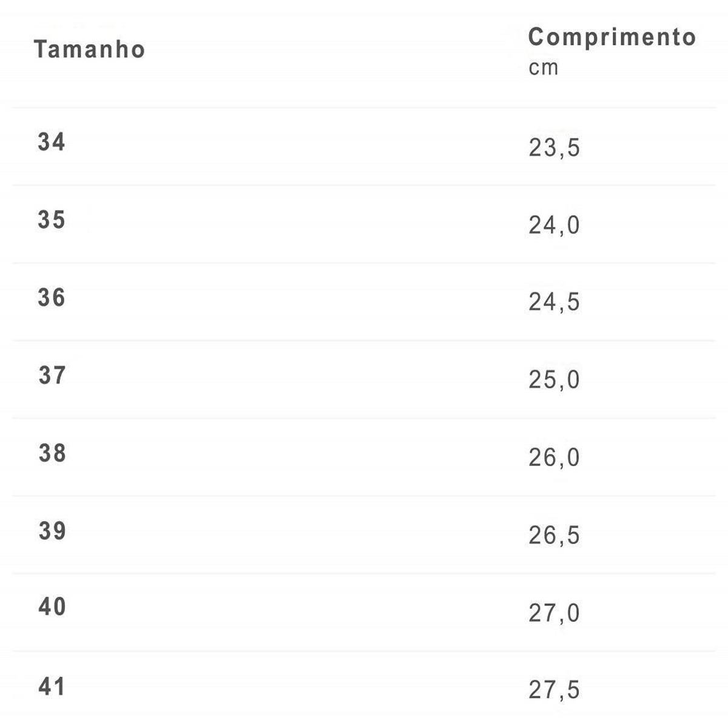This screenshot has width=728, height=728.
Task: Click the cm unit label
Action: [543, 68]
